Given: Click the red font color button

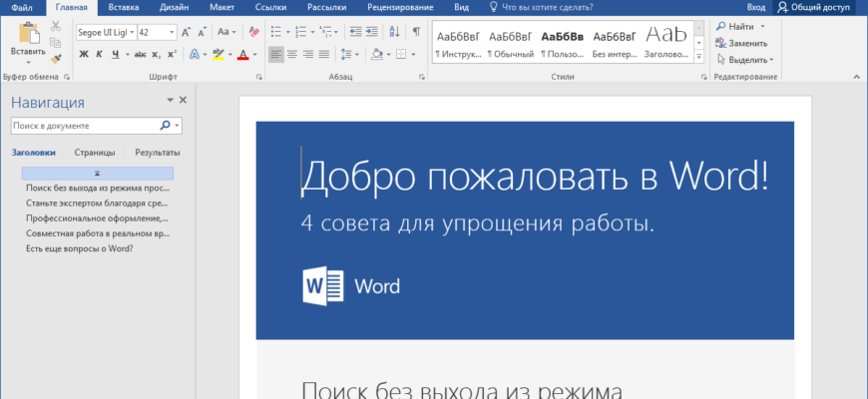Looking at the screenshot, I should (242, 54).
